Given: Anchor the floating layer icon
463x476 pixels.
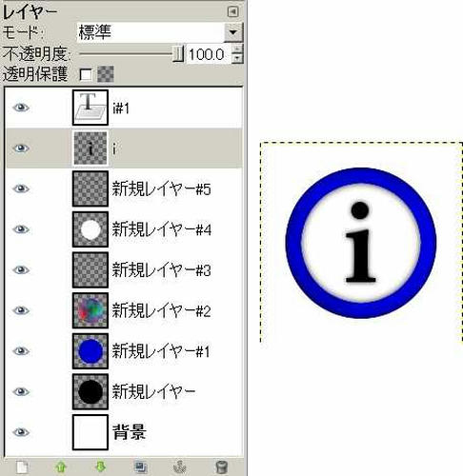Looking at the screenshot, I should coord(180,467).
